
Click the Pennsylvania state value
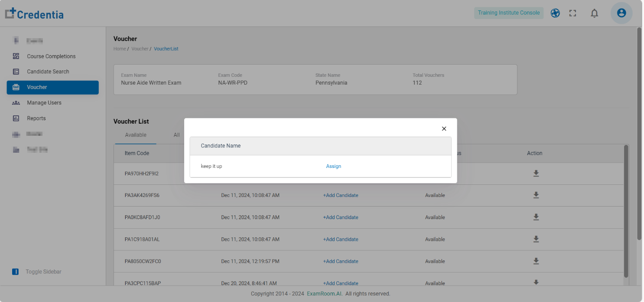[331, 83]
